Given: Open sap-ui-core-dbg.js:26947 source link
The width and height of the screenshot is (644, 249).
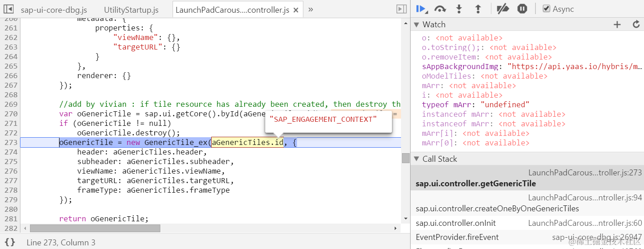Looking at the screenshot, I should tap(597, 237).
